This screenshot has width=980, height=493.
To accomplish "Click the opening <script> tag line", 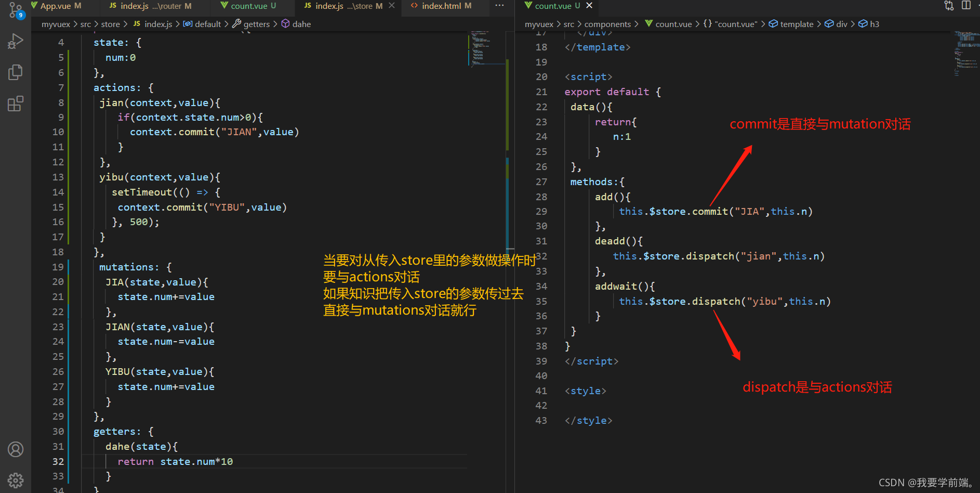I will coord(589,76).
